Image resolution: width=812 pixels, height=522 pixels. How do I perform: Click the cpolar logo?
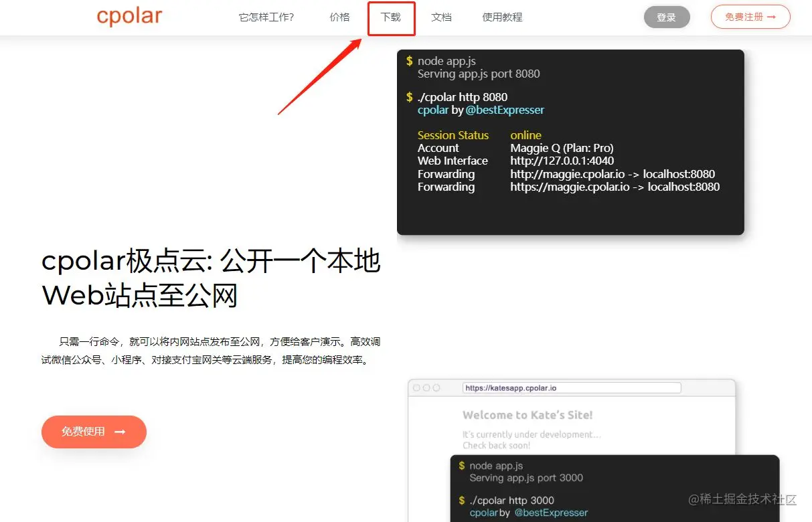[x=129, y=15]
